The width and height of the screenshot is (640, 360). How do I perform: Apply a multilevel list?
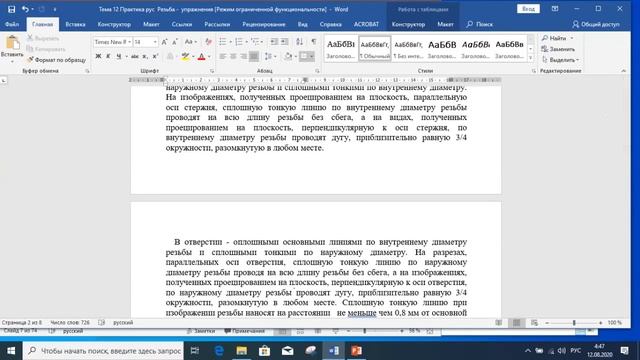(x=255, y=42)
